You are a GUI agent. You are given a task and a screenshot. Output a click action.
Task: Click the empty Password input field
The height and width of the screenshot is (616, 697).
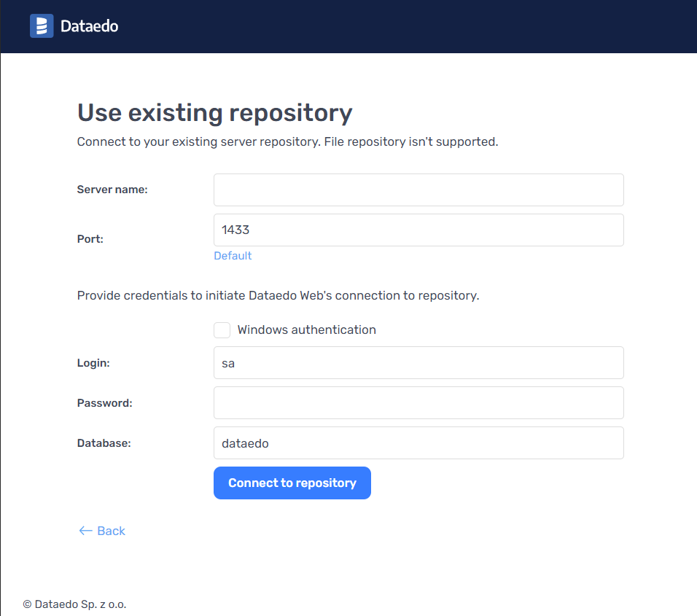point(418,402)
